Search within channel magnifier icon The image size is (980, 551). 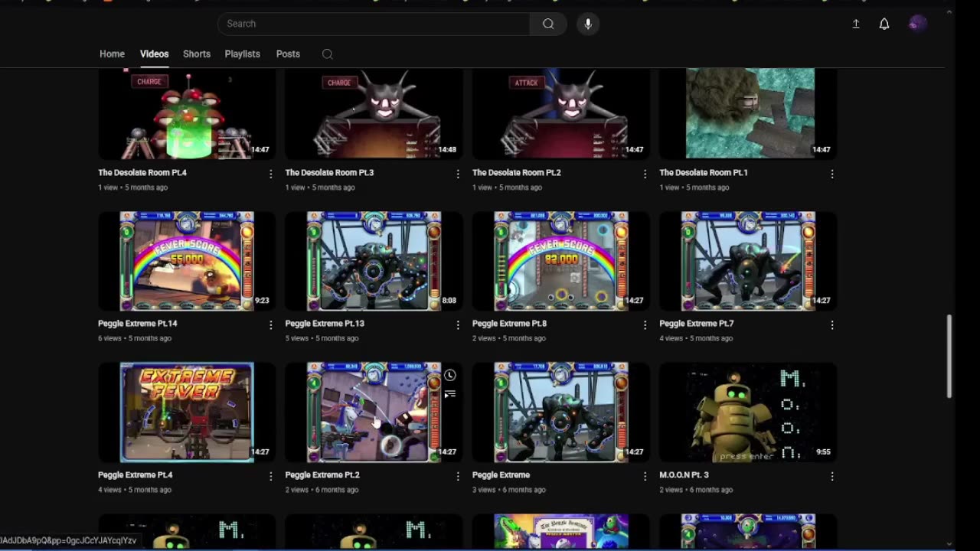click(x=328, y=54)
